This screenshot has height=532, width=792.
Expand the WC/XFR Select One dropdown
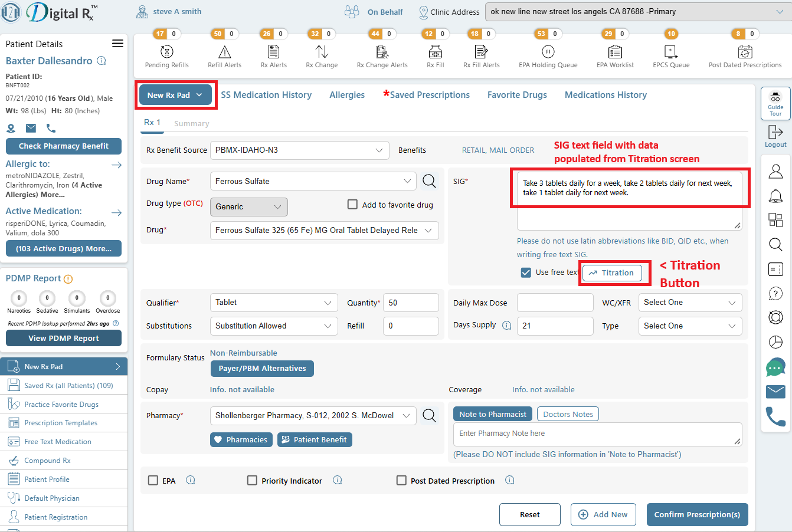[690, 303]
